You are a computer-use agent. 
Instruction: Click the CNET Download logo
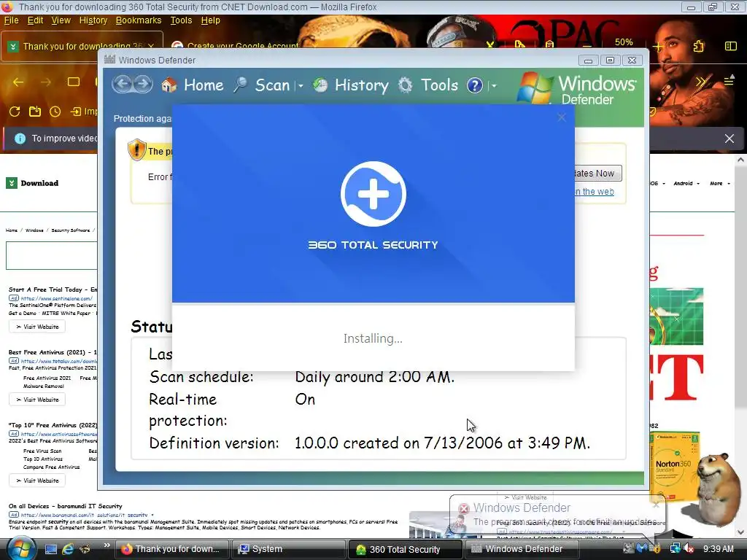[x=32, y=183]
